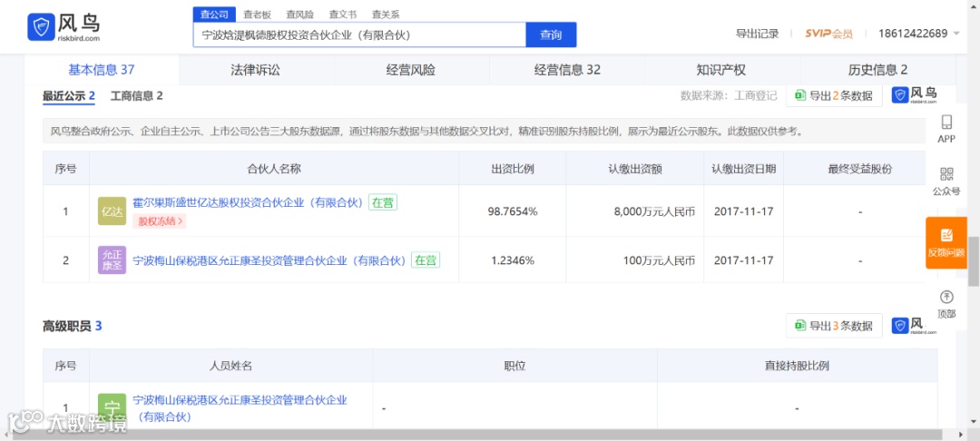
Task: Select the 查风险 search tab
Action: 299,15
